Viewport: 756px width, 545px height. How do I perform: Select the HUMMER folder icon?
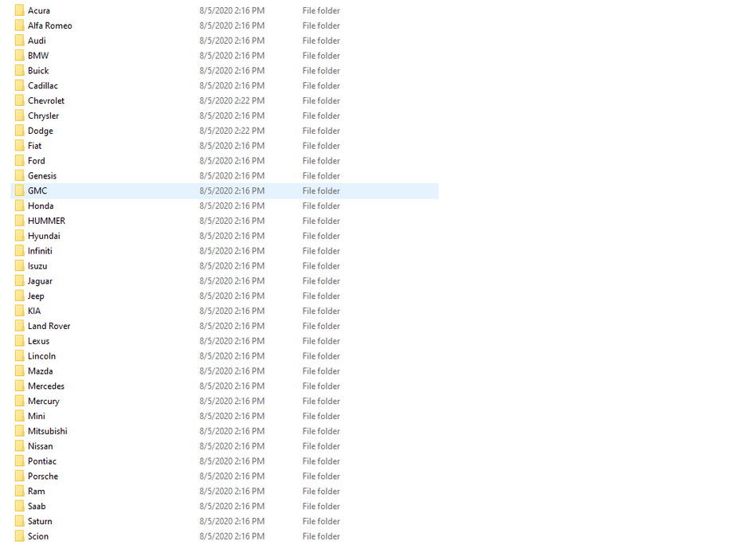coord(19,221)
